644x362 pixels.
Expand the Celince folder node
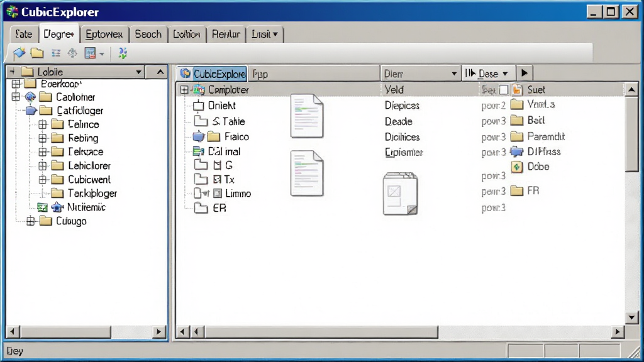tap(43, 124)
